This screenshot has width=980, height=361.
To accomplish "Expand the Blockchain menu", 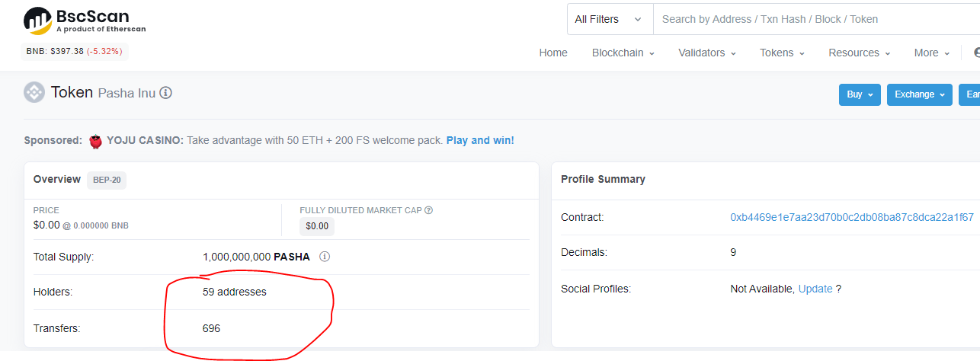I will click(623, 53).
